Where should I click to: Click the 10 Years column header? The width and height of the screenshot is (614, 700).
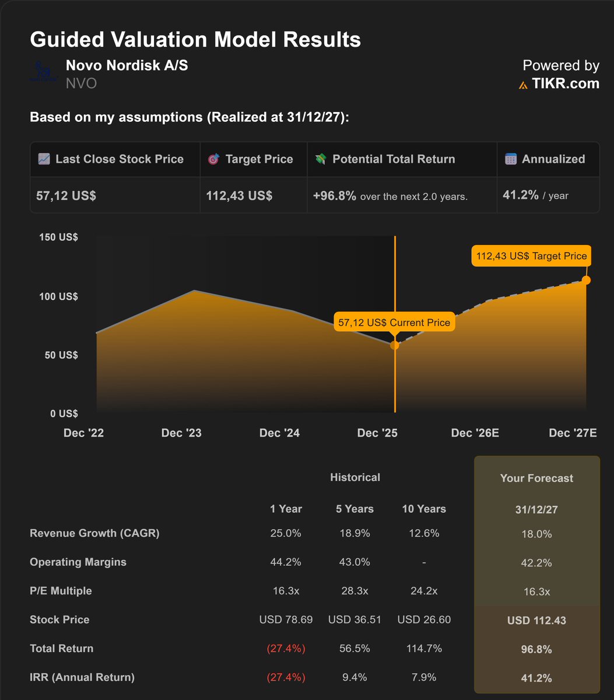tap(424, 509)
